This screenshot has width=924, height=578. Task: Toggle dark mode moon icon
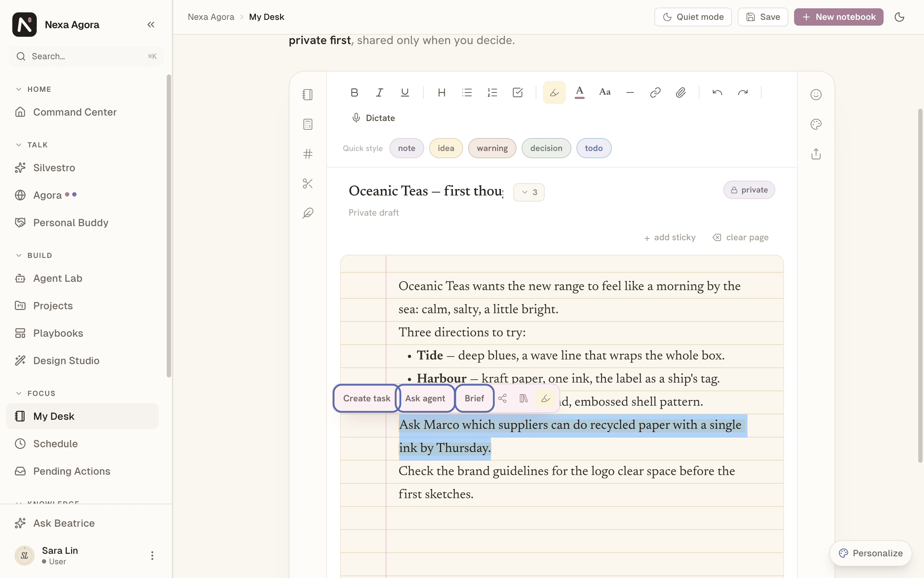tap(899, 17)
